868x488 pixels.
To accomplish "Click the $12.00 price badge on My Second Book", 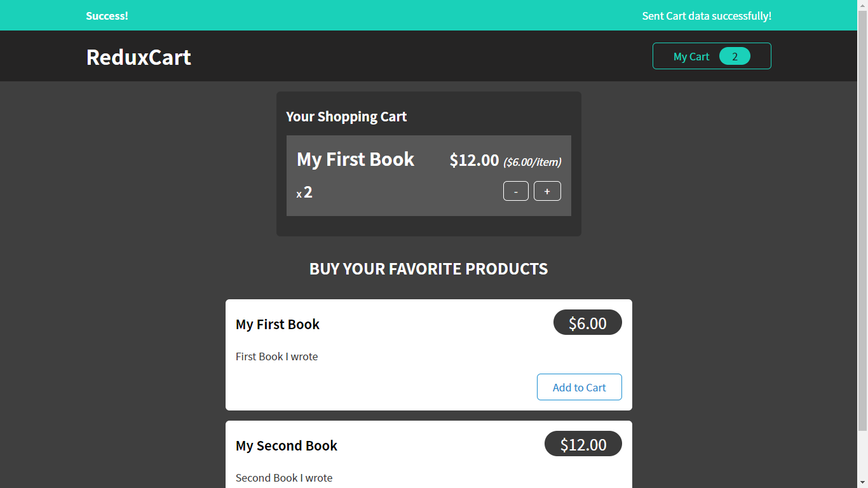I will 583,444.
